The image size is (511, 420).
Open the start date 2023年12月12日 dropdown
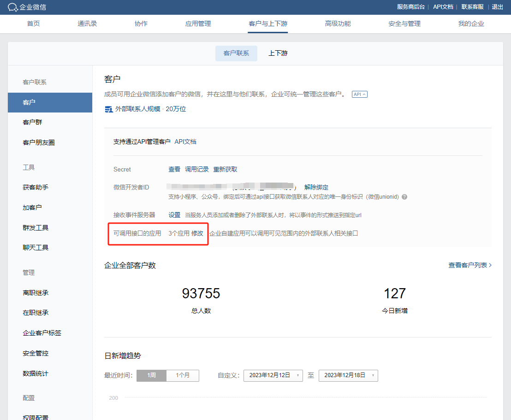pyautogui.click(x=273, y=375)
